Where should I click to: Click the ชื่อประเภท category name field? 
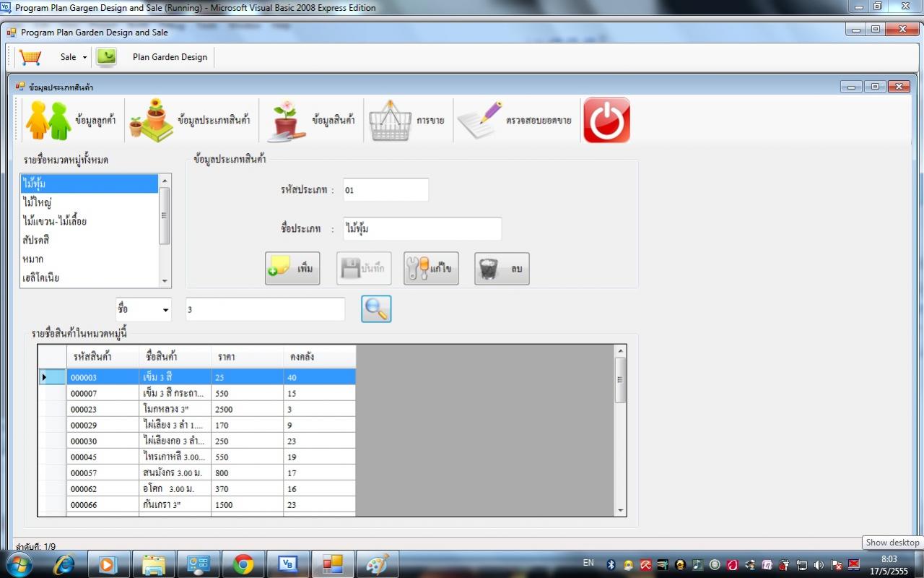[422, 229]
